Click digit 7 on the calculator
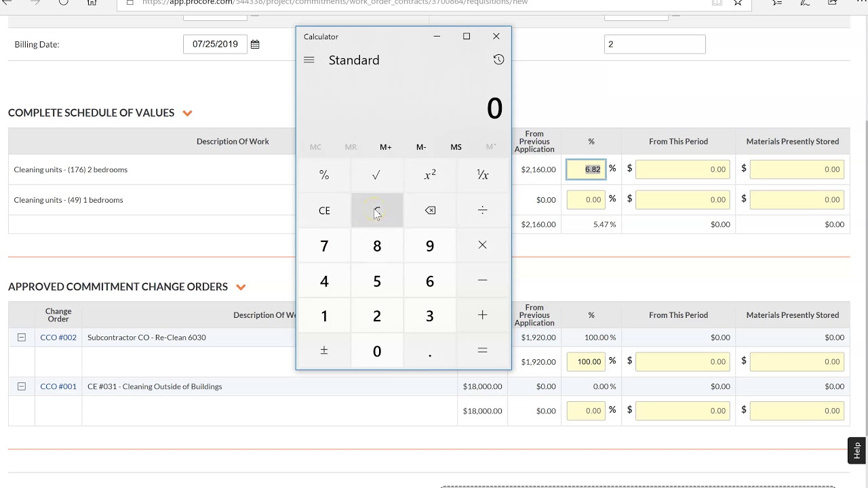This screenshot has height=488, width=868. click(324, 245)
